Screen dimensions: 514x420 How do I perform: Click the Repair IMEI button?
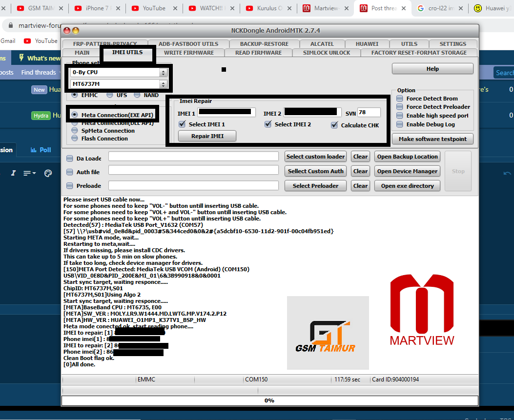(x=207, y=136)
